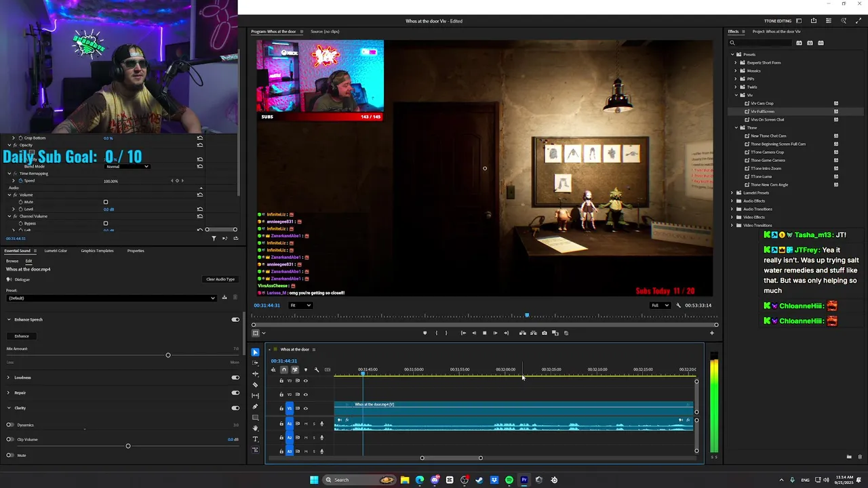
Task: Switch to the Lumetri Color tab
Action: [x=56, y=251]
